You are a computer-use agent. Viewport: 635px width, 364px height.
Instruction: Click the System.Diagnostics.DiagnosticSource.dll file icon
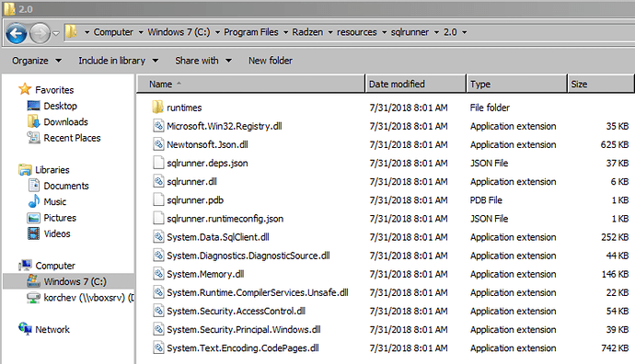[x=158, y=256]
